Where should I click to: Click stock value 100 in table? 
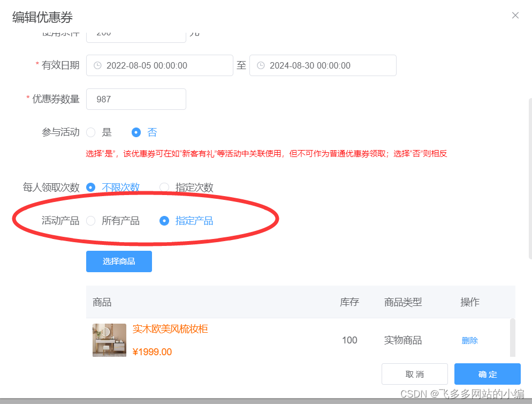coord(349,340)
